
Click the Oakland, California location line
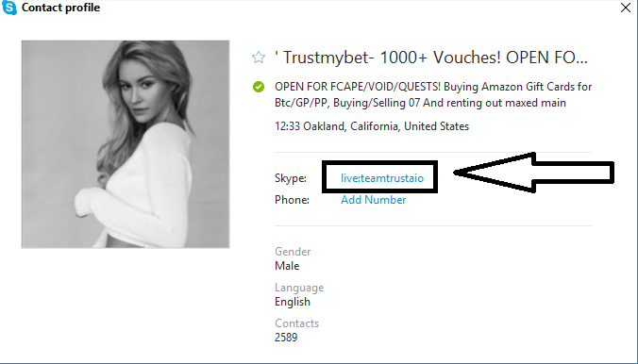[372, 126]
